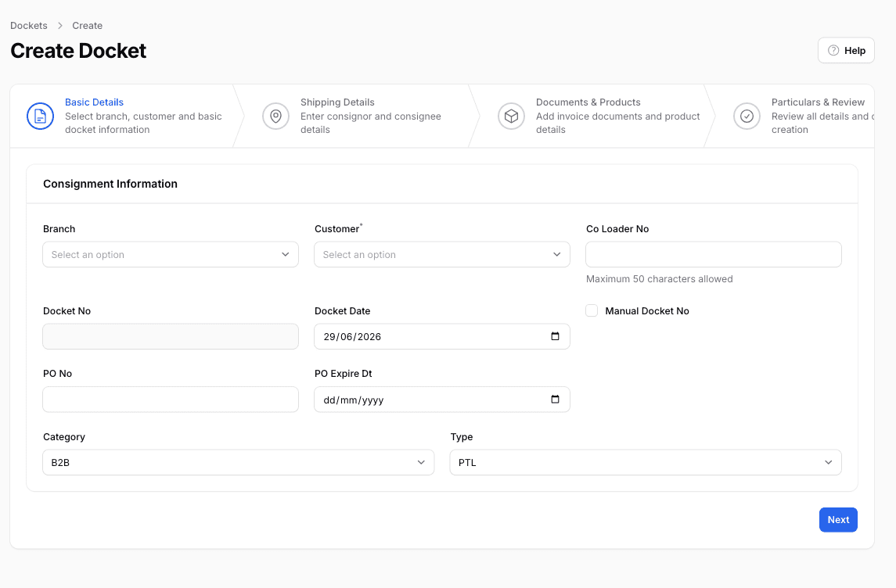The width and height of the screenshot is (896, 588).
Task: Expand Type list via its chevron arrow
Action: (828, 462)
